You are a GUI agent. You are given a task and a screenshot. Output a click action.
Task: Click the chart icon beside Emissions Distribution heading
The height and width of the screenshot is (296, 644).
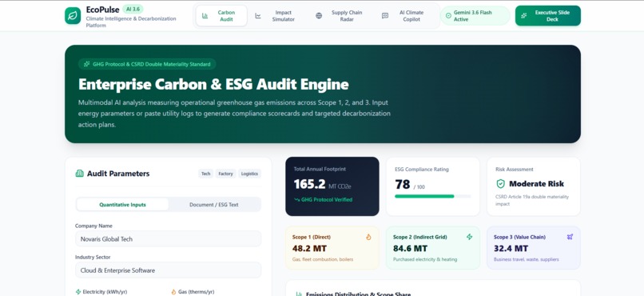click(x=299, y=294)
